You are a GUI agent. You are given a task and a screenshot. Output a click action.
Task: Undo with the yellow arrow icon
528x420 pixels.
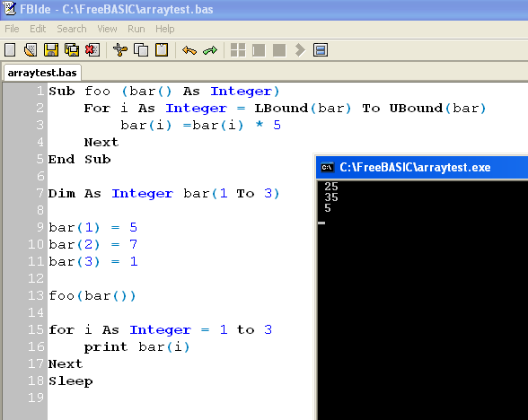[x=189, y=50]
